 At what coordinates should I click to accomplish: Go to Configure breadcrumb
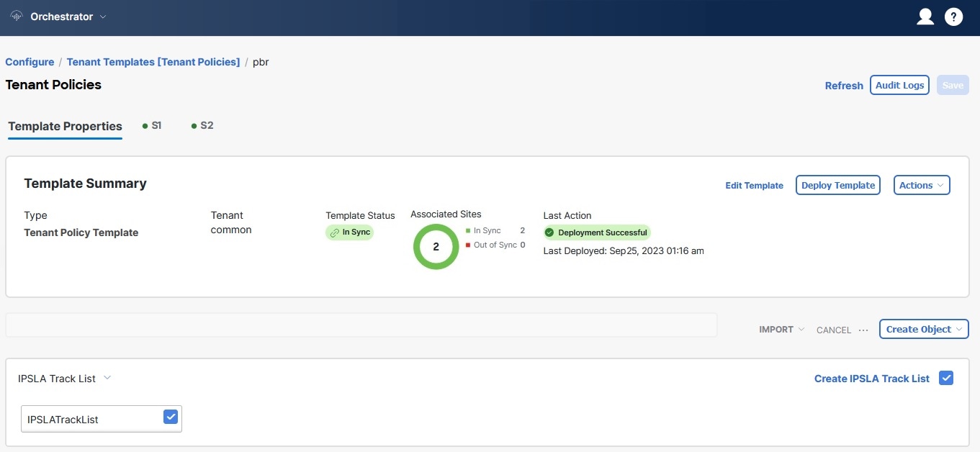pos(30,62)
